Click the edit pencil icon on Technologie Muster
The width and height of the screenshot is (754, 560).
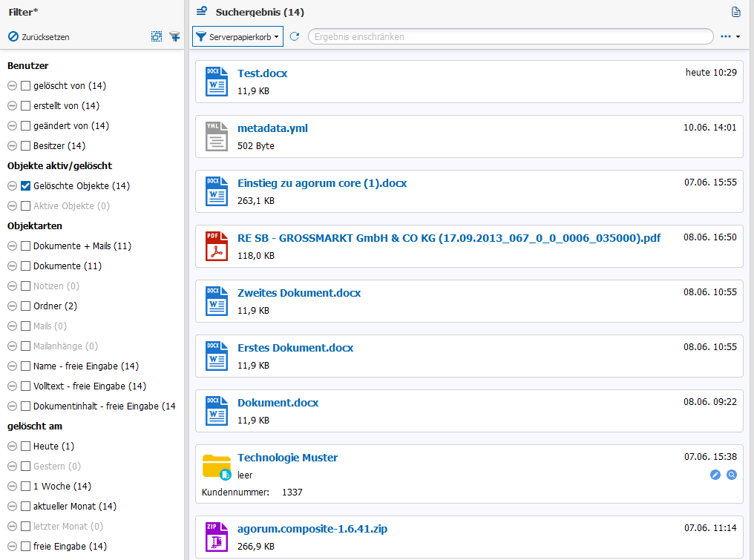click(x=715, y=475)
